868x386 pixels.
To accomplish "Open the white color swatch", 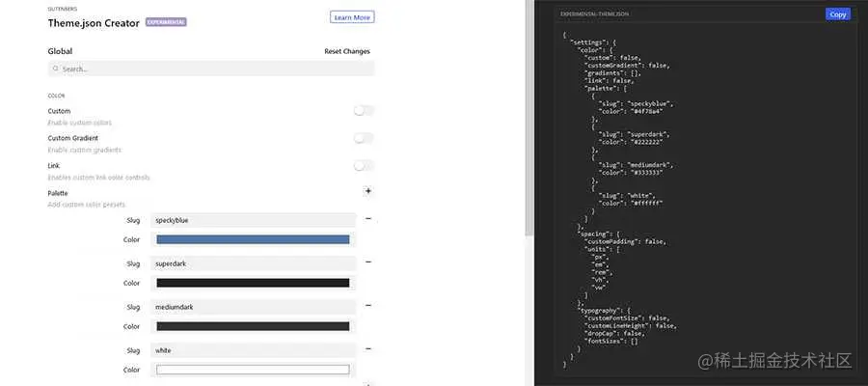I will (x=253, y=370).
